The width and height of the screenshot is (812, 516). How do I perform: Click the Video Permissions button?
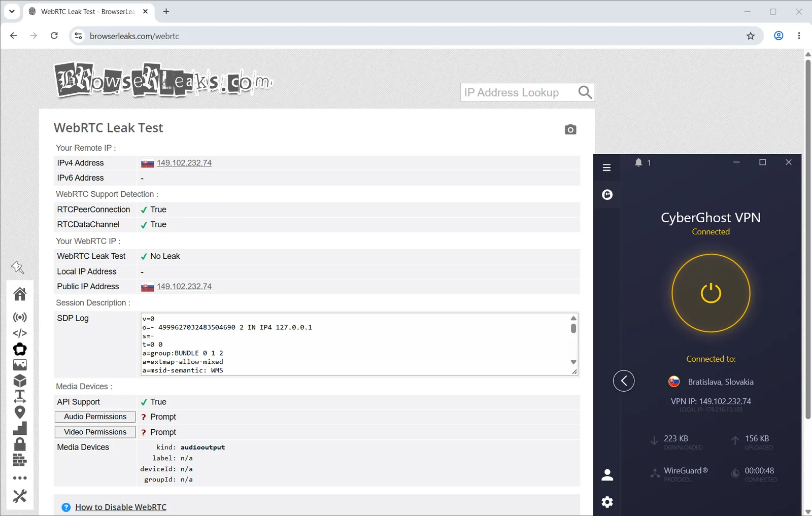tap(95, 432)
